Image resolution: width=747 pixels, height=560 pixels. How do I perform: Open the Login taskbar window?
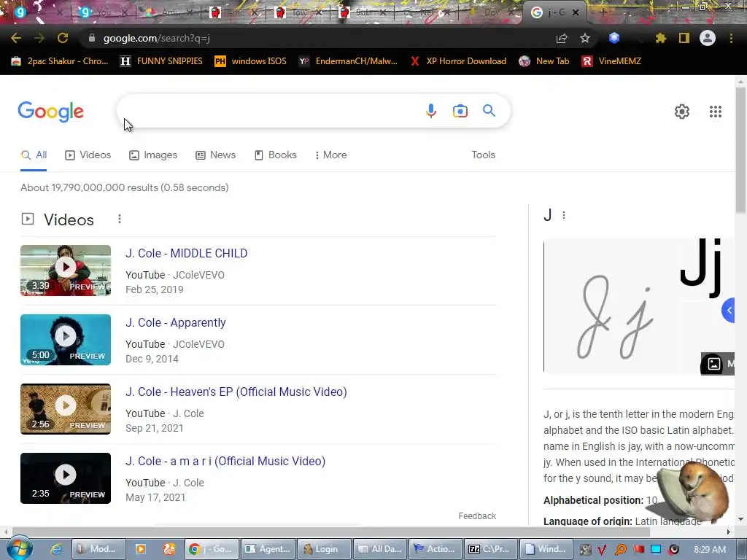pyautogui.click(x=324, y=549)
